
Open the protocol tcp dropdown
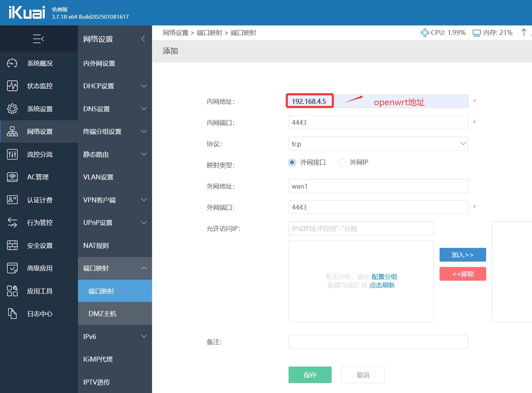tap(378, 144)
